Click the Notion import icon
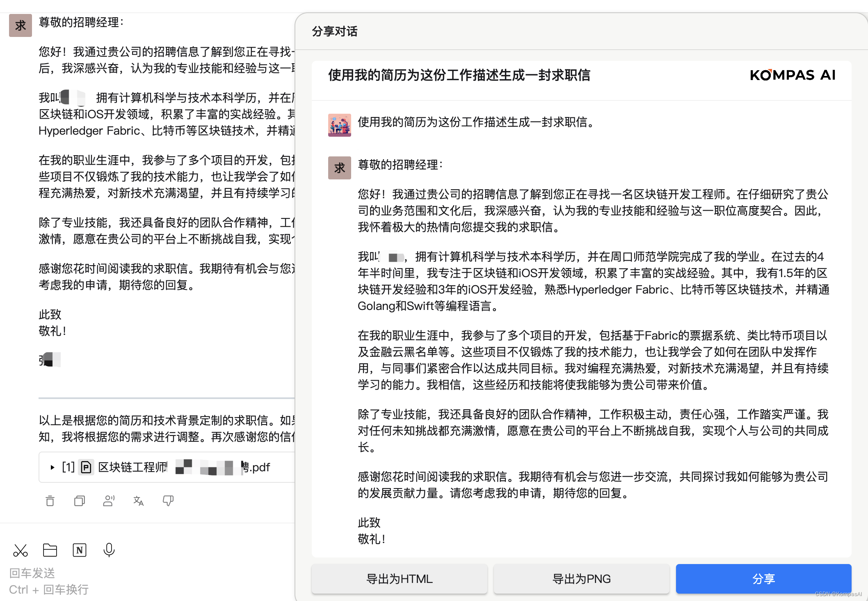This screenshot has height=601, width=868. [x=80, y=550]
